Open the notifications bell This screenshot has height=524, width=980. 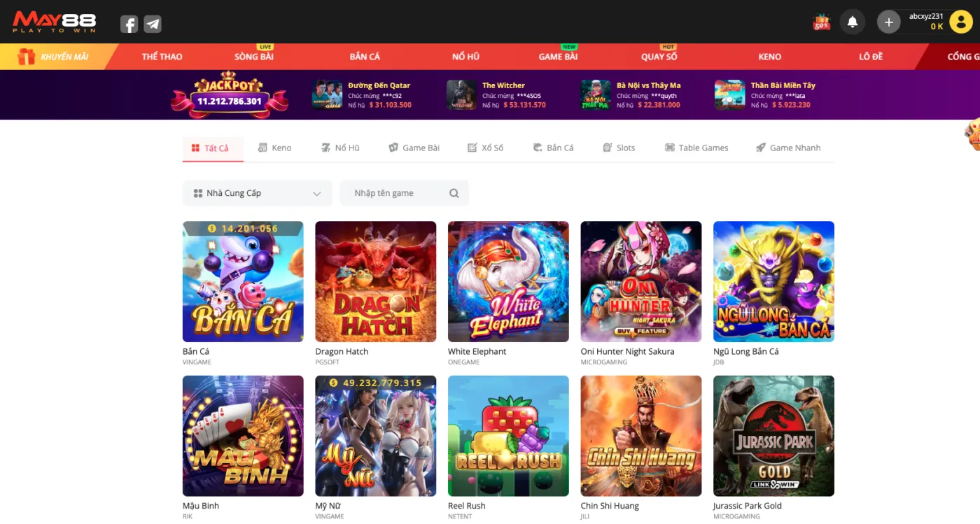tap(853, 22)
